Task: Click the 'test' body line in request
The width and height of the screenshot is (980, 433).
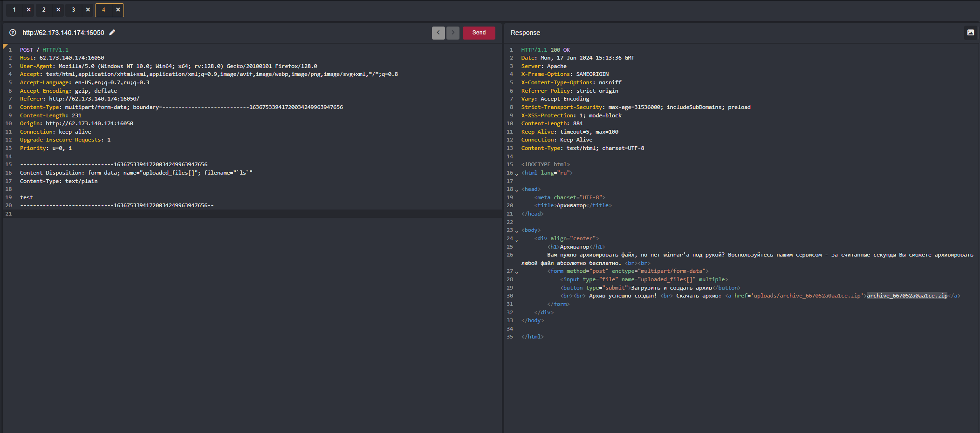Action: pos(27,197)
